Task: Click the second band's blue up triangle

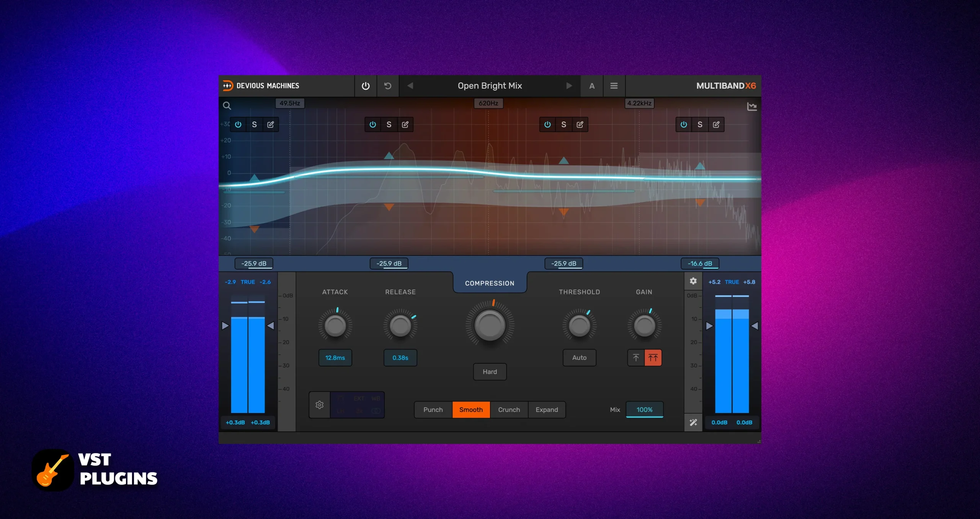Action: (389, 156)
